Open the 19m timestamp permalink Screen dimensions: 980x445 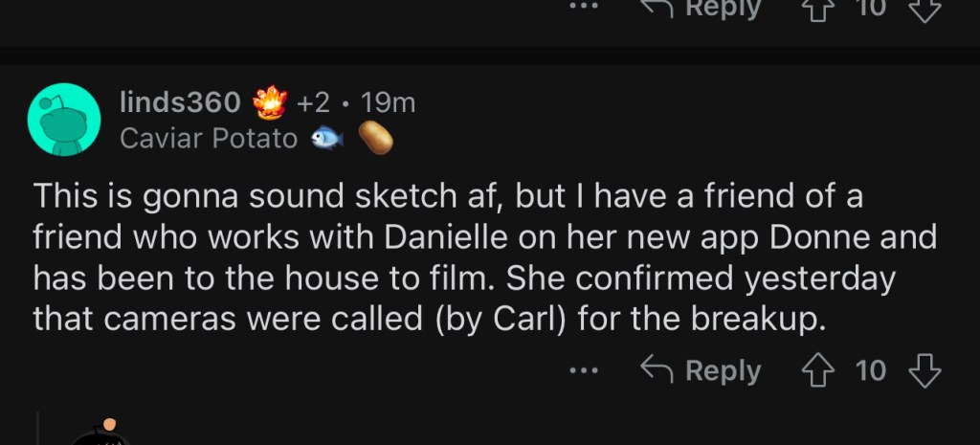click(389, 102)
